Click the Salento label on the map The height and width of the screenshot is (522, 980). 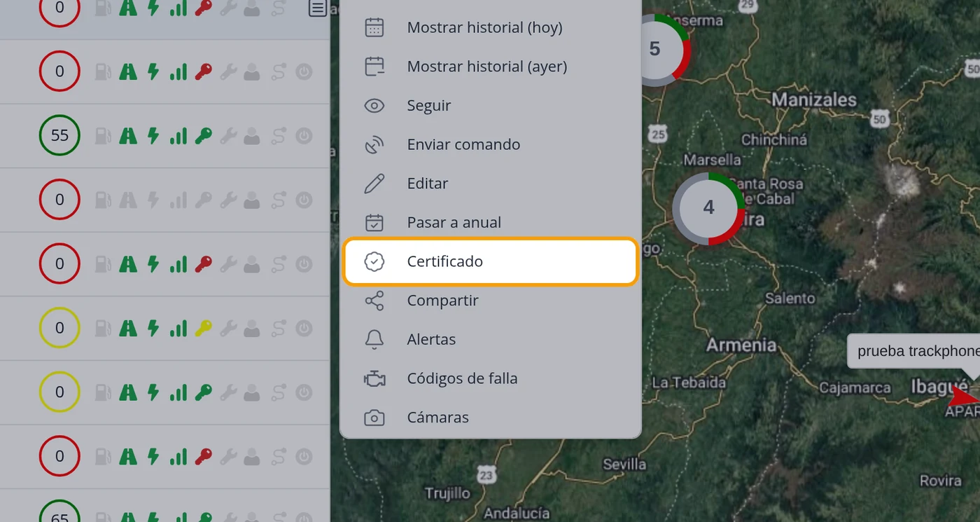(x=790, y=298)
